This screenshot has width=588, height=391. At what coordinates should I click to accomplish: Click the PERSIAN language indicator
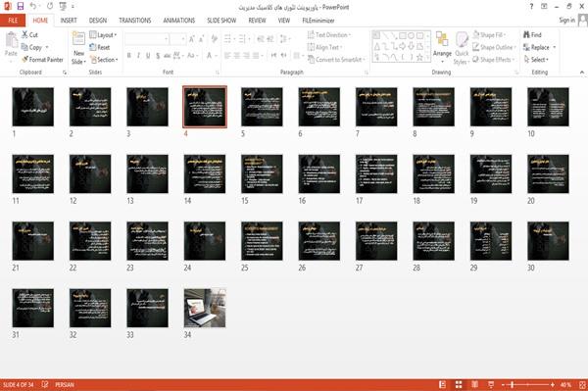(x=65, y=384)
